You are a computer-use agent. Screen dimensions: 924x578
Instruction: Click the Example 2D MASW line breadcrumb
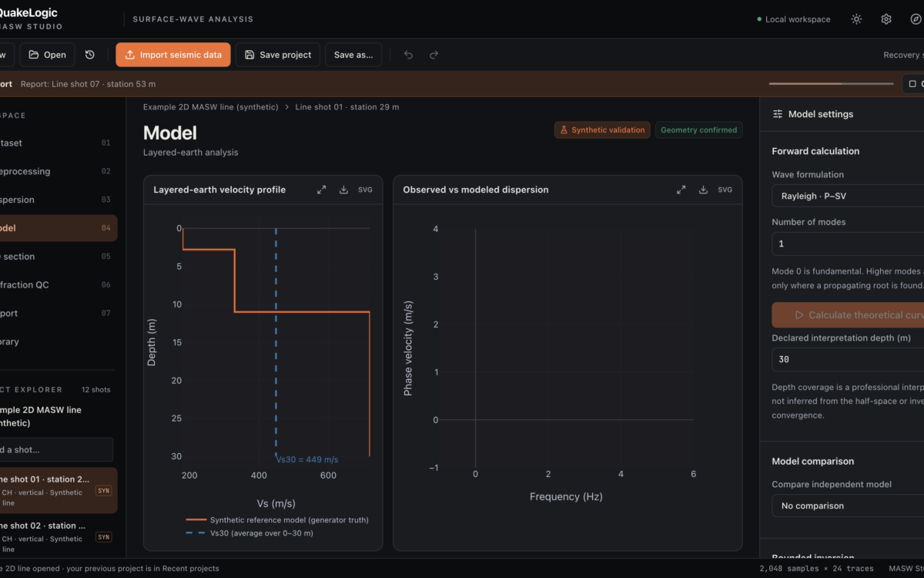point(211,107)
